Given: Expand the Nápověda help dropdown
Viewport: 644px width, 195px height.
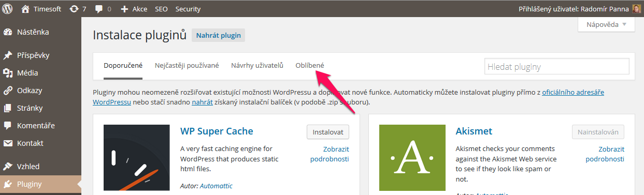Looking at the screenshot, I should click(x=606, y=24).
